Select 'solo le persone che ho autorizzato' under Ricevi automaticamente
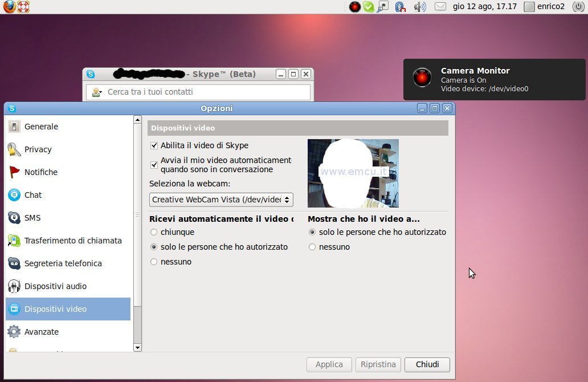The width and height of the screenshot is (588, 382). point(154,247)
